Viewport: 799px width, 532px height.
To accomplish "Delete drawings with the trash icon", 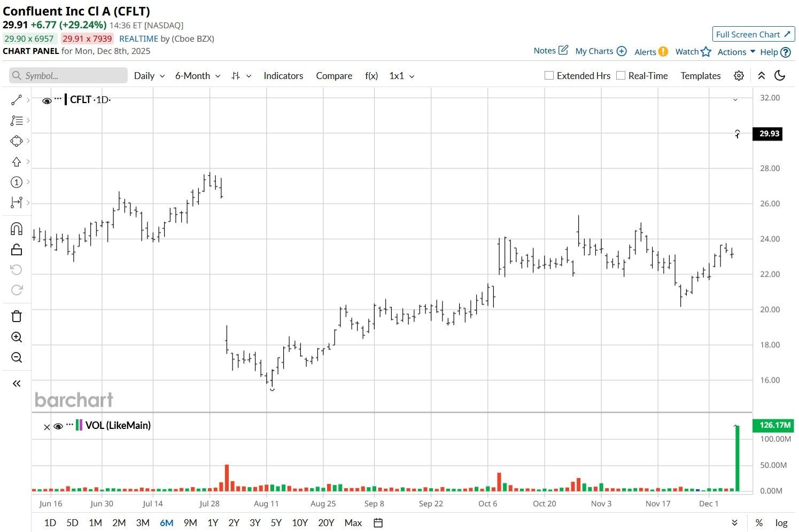I will pos(17,316).
